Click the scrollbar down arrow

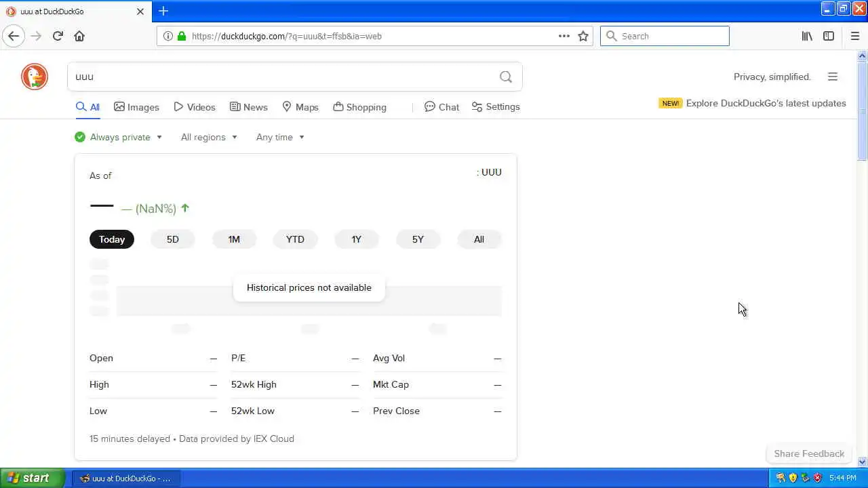[863, 462]
